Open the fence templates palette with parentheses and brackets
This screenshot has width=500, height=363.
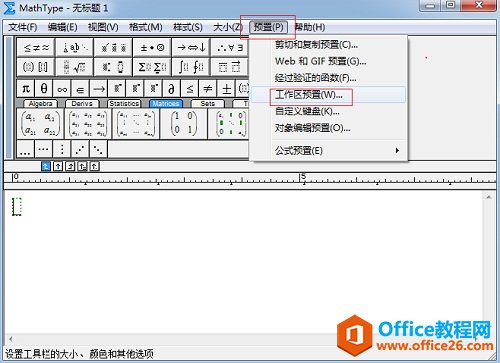coord(36,67)
